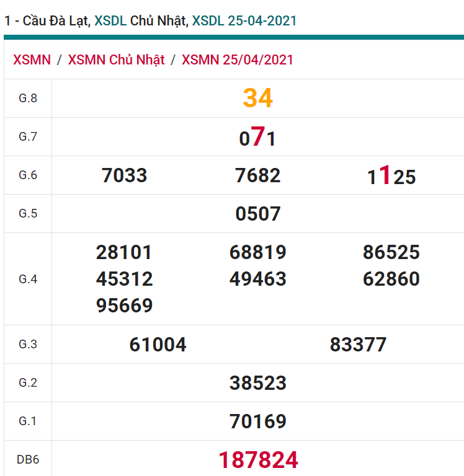Click G.3 number 83377
464x476 pixels.
tap(359, 345)
